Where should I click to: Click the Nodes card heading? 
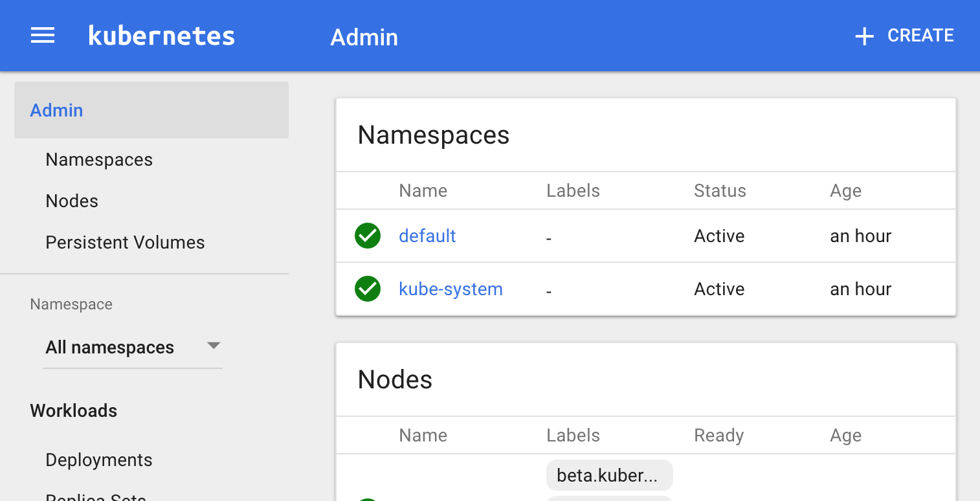[x=395, y=379]
